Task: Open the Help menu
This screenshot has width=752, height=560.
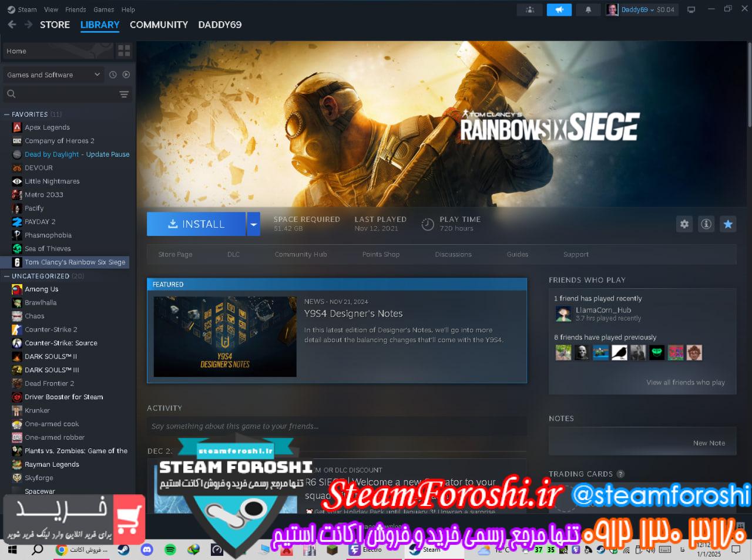Action: [x=128, y=9]
